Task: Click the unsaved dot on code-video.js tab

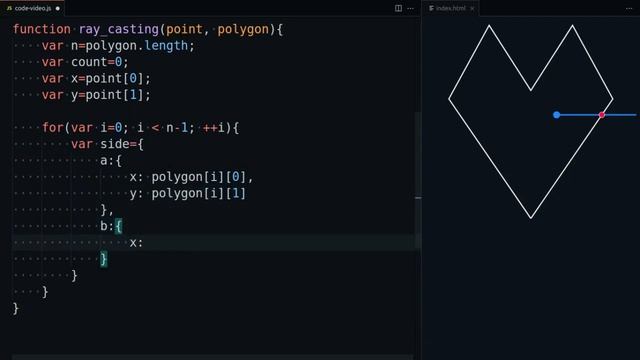Action: point(58,8)
